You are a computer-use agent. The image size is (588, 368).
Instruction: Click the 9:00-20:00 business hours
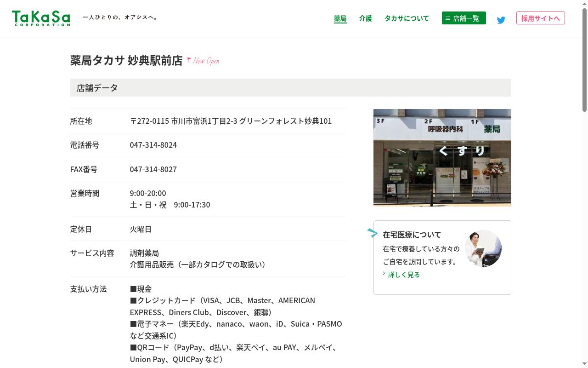(x=148, y=193)
